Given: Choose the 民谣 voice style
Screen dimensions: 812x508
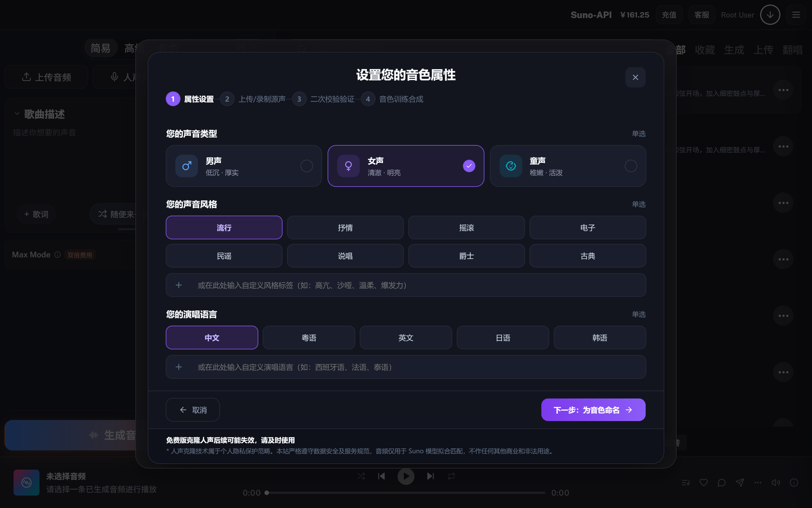Looking at the screenshot, I should click(x=224, y=256).
